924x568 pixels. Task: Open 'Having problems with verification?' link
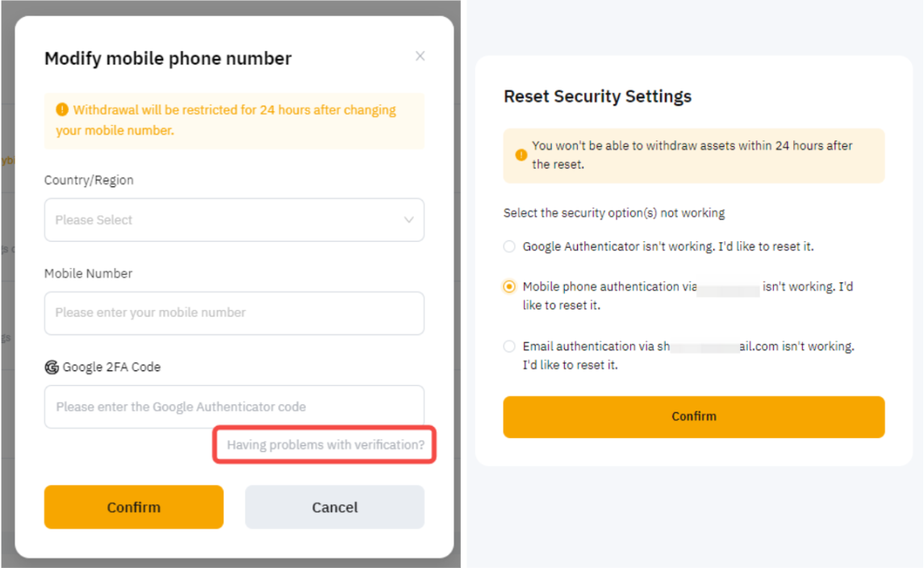point(325,445)
